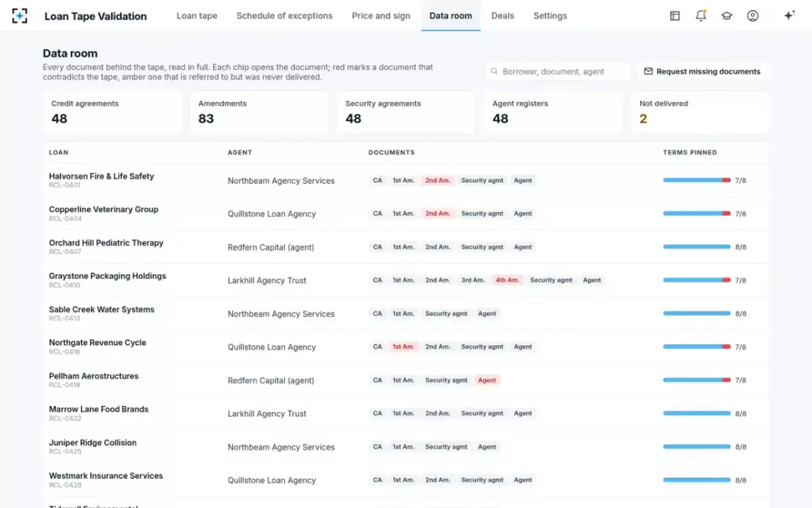Screen dimensions: 812x508
Task: Click the DOCUMENTS column header
Action: 391,152
